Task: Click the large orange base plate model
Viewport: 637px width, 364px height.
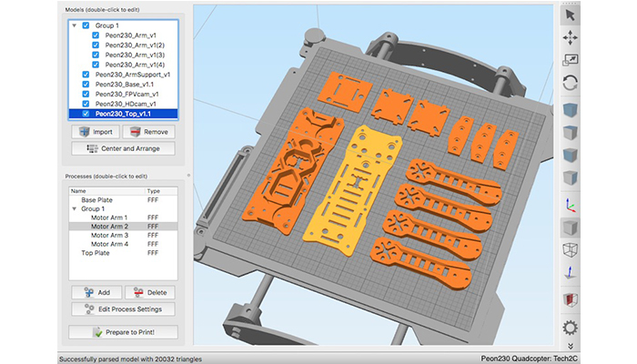Action: [x=293, y=171]
